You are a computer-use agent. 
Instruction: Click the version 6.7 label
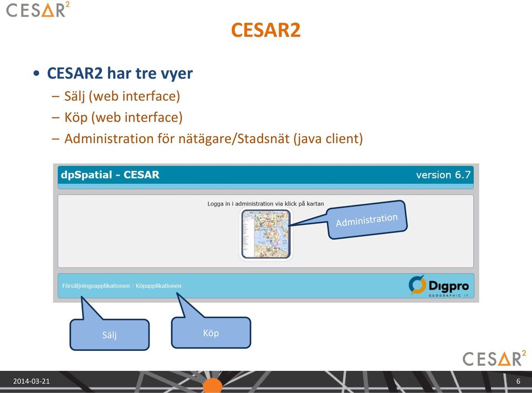coord(443,175)
